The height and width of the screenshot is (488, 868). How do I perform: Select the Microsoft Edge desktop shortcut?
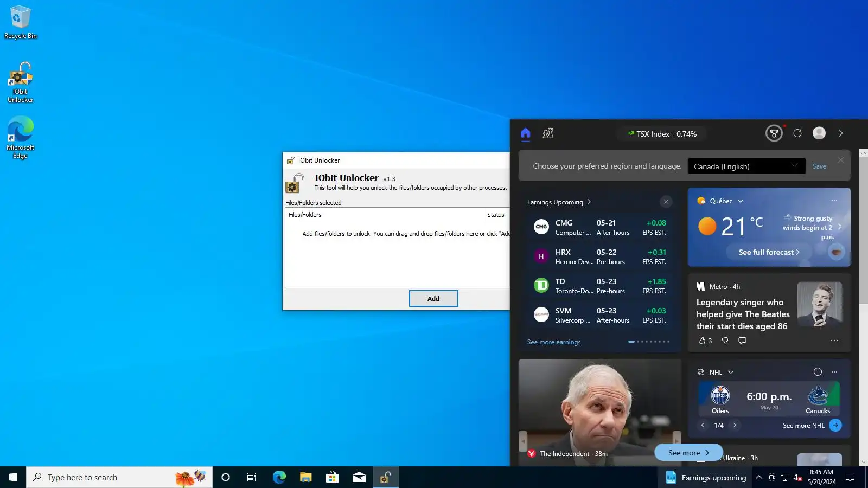(21, 138)
